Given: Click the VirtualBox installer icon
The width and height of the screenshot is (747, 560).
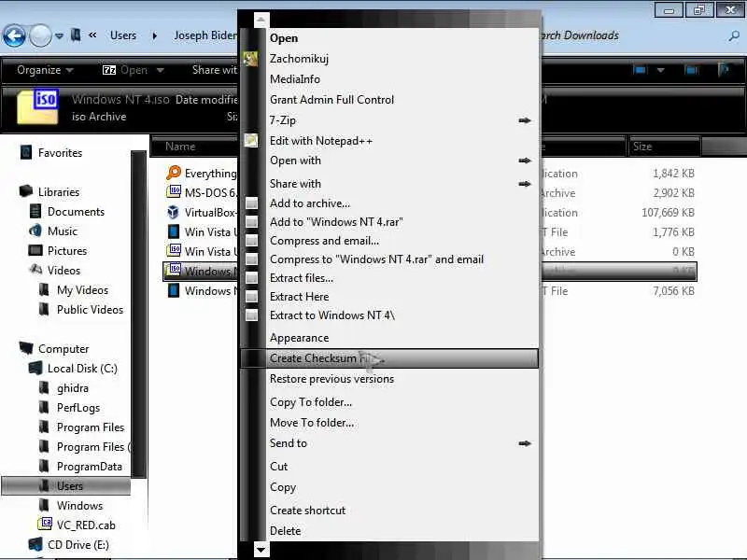Looking at the screenshot, I should pyautogui.click(x=174, y=212).
